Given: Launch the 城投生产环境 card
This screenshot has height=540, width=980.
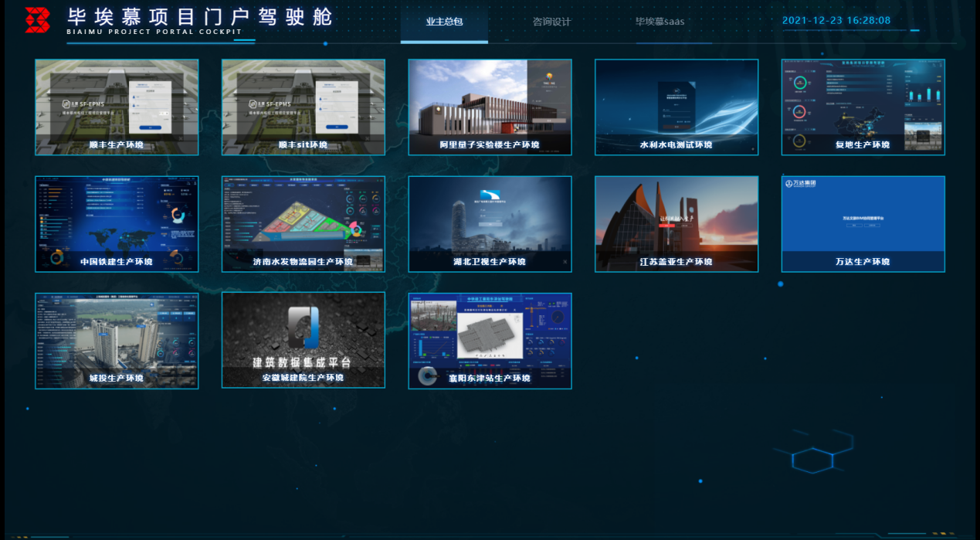Looking at the screenshot, I should [x=117, y=341].
